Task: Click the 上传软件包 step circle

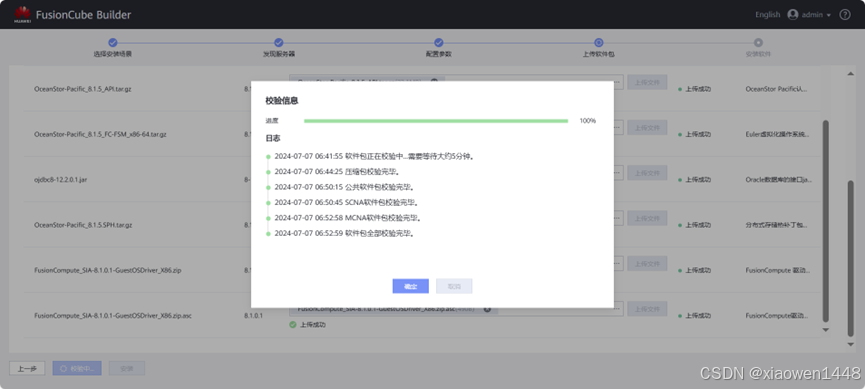Action: tap(599, 42)
